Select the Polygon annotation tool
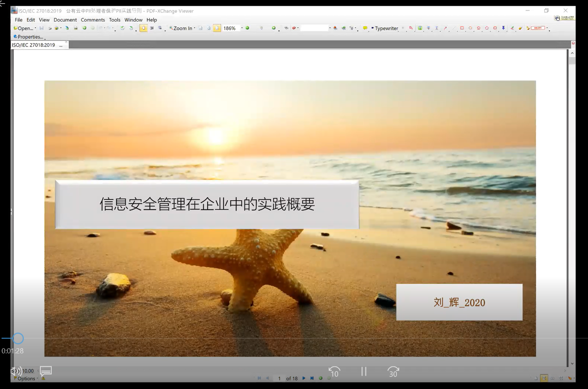Screen dimensions: 588x389 (x=487, y=28)
